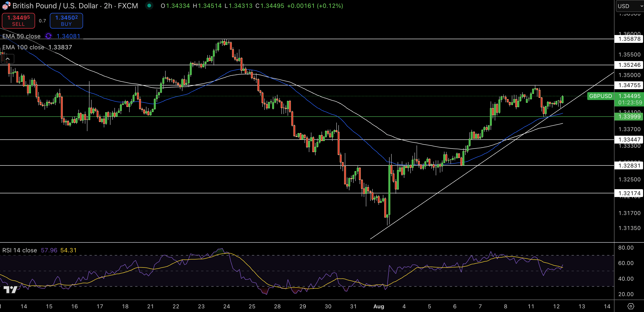Click the green market status dot
Viewport: 644px width, 312px height.
coord(149,6)
